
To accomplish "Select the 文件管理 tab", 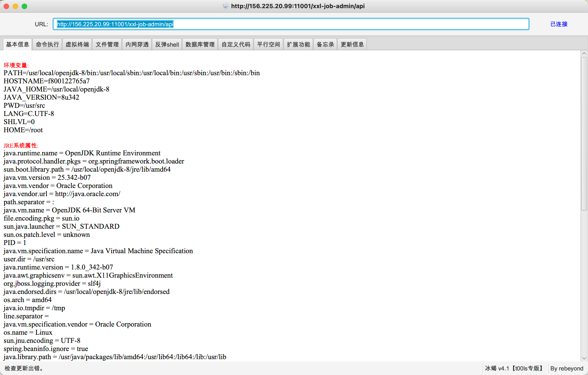I will click(x=107, y=44).
